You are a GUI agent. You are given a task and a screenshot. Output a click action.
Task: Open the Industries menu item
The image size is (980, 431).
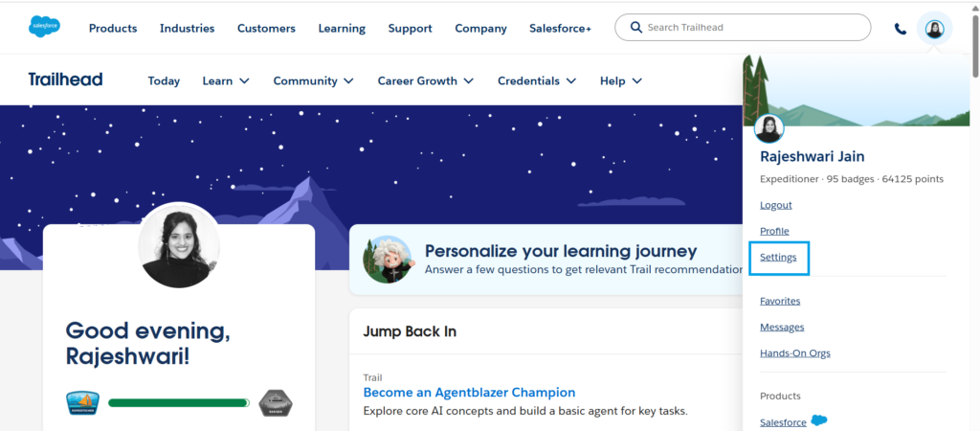click(187, 29)
